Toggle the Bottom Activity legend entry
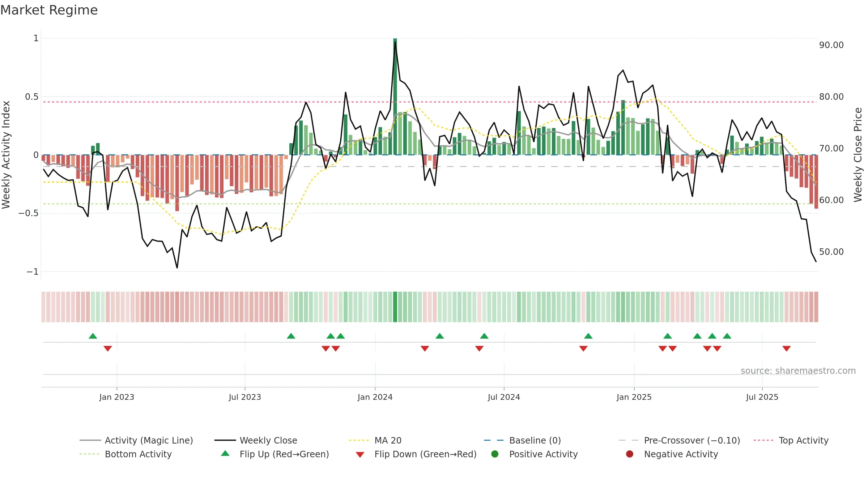 (x=125, y=454)
